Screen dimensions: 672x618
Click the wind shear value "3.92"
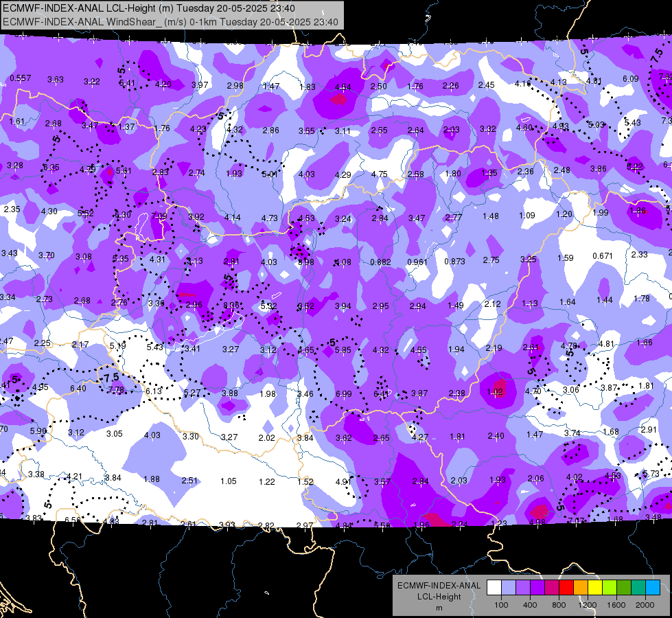196,217
